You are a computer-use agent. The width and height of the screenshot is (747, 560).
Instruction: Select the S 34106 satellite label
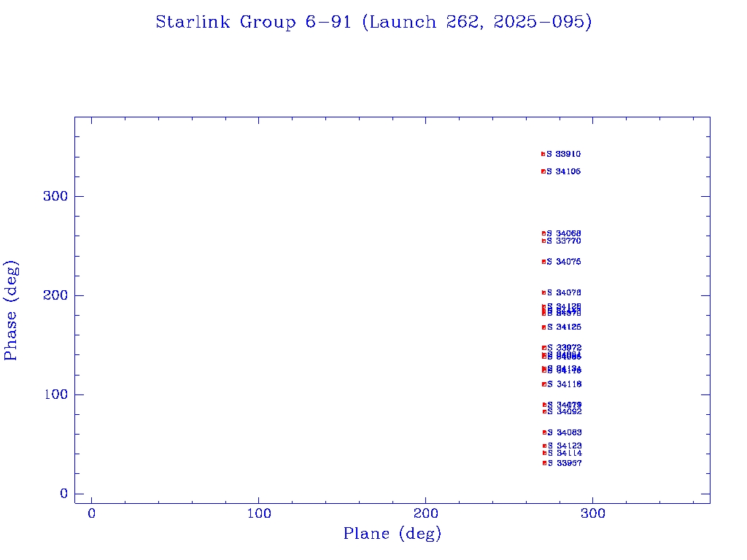[564, 171]
